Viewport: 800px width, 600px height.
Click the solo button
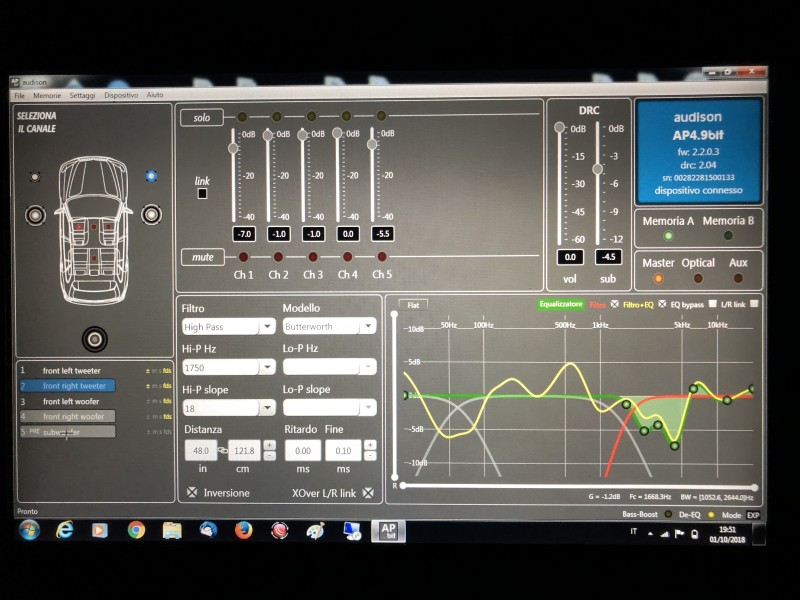(202, 118)
